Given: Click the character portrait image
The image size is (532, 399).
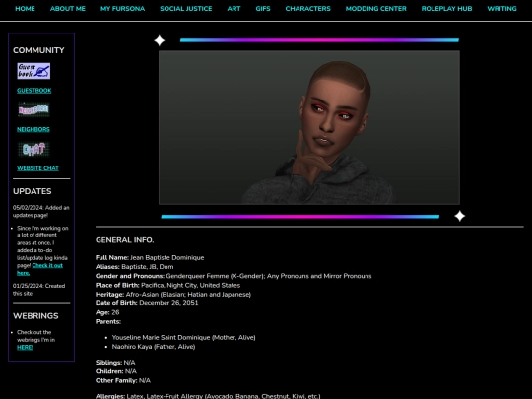Looking at the screenshot, I should click(309, 127).
